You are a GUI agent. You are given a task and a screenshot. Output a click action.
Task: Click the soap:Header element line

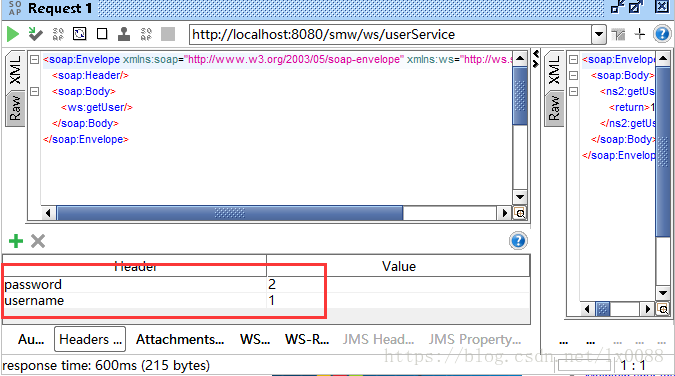click(x=90, y=75)
